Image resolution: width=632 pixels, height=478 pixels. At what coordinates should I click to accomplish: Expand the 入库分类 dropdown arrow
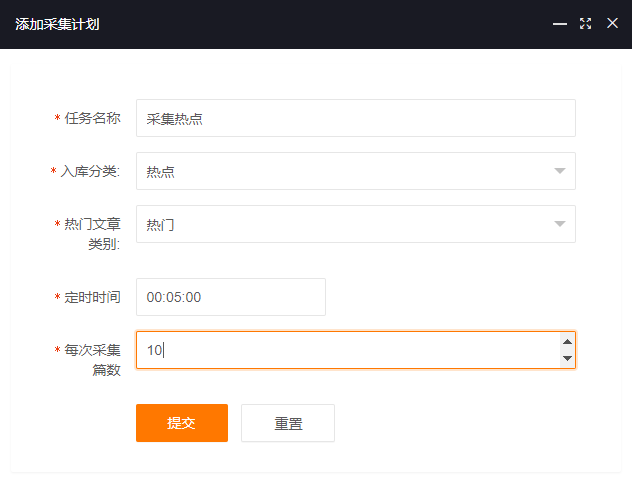[559, 171]
